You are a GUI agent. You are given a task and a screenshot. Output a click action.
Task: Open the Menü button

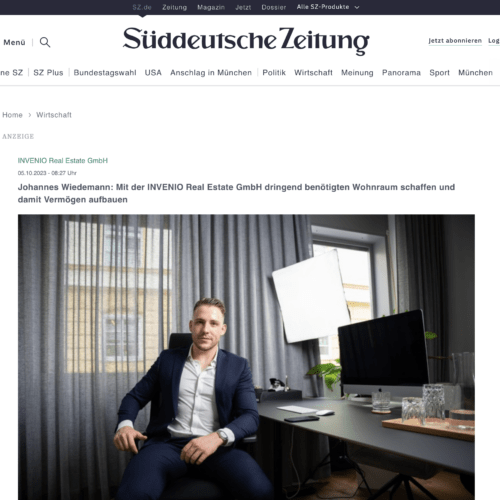[x=14, y=42]
